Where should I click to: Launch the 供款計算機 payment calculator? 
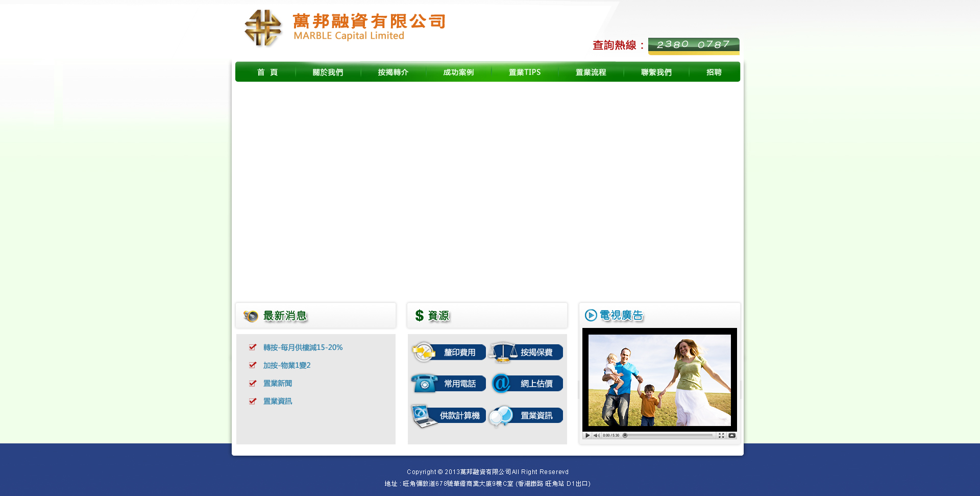pos(449,416)
